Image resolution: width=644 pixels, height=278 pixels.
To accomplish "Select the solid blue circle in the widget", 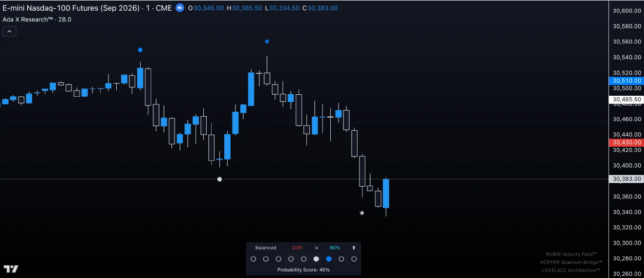I will 329,259.
